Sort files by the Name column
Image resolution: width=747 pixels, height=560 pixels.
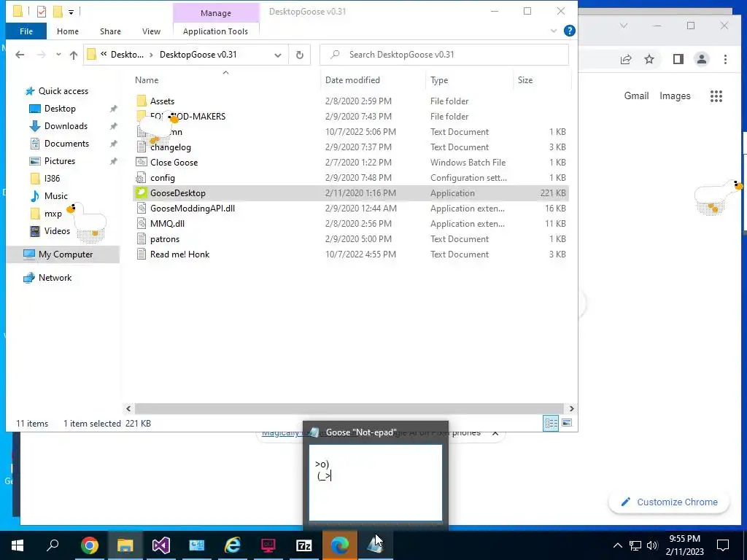coord(146,80)
